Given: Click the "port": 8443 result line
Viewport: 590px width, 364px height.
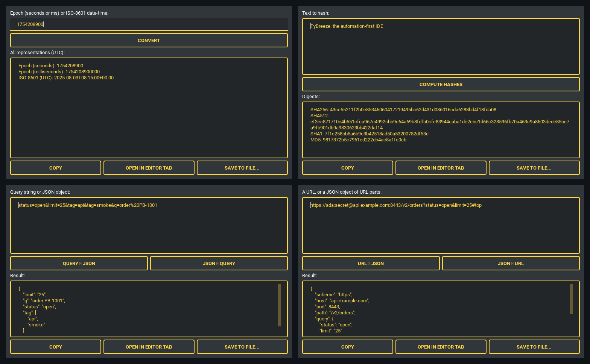Looking at the screenshot, I should coord(327,307).
